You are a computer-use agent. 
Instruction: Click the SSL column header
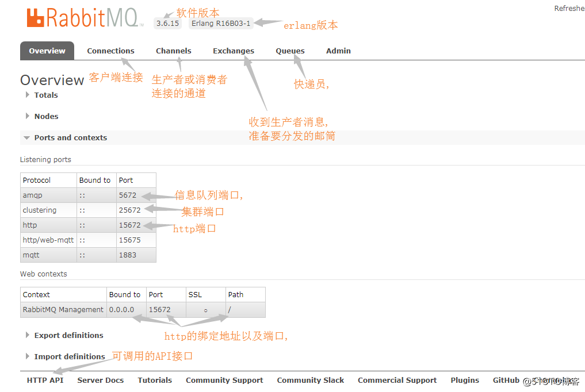click(x=206, y=295)
